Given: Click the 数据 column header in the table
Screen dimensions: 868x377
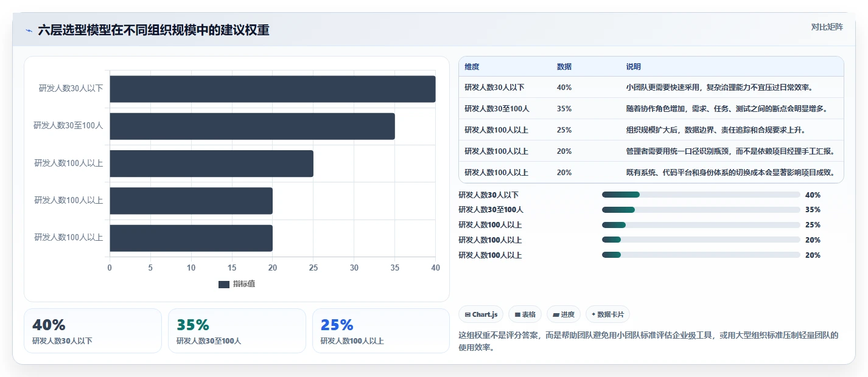Looking at the screenshot, I should [x=564, y=67].
